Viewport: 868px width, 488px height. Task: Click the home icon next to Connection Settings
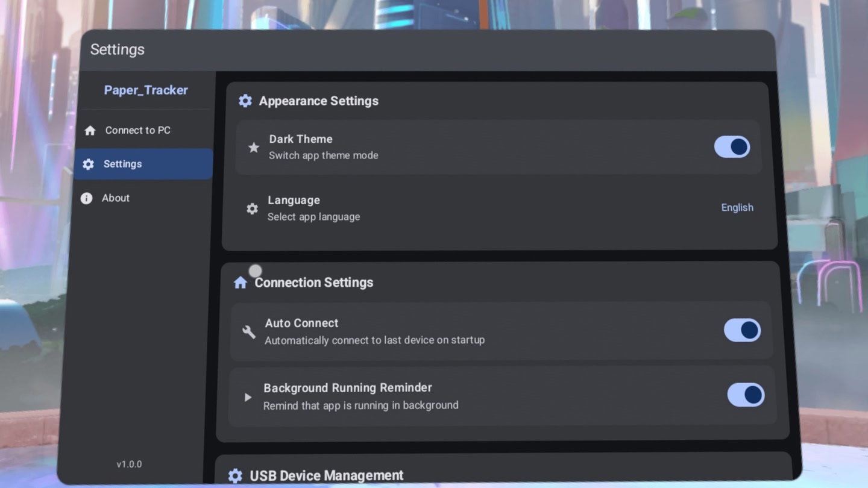(x=241, y=283)
